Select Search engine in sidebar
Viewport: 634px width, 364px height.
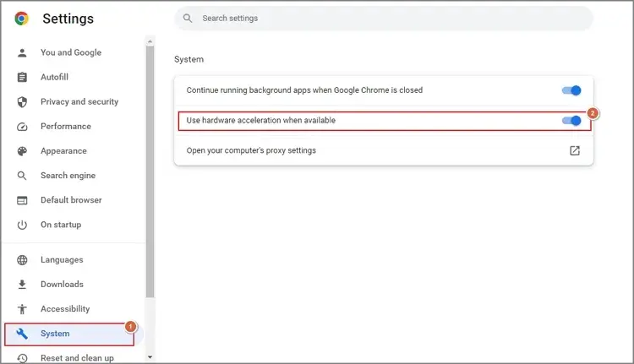(68, 176)
